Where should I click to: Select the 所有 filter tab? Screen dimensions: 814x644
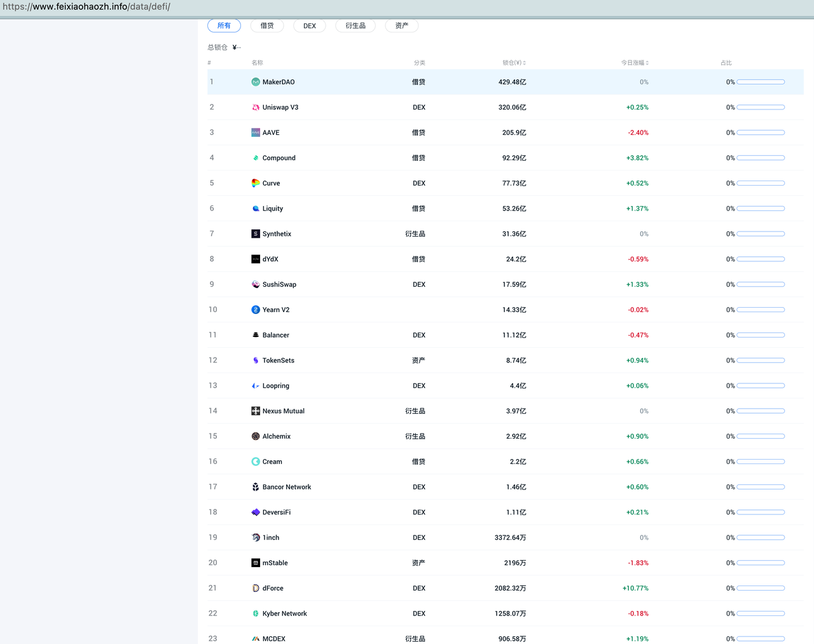(224, 26)
